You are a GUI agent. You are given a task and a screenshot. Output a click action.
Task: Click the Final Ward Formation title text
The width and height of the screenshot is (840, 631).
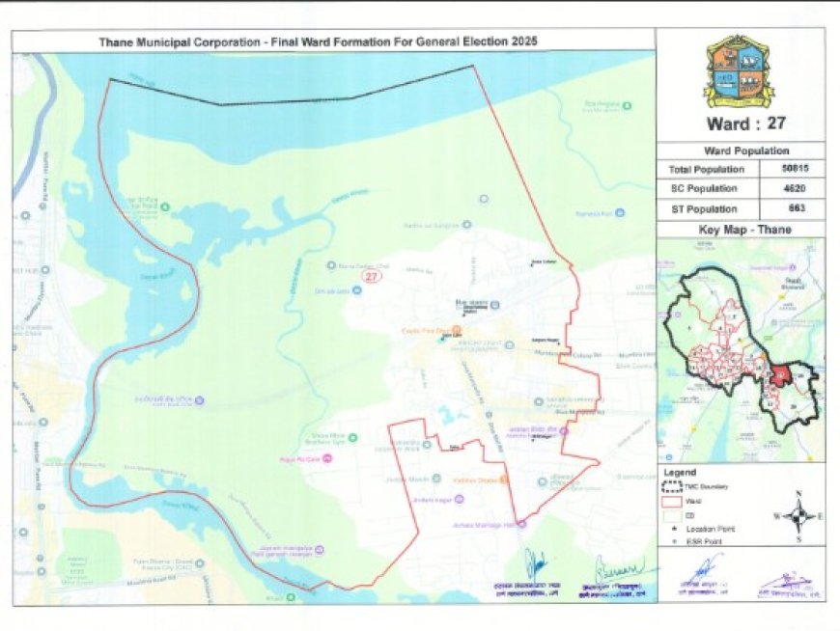[318, 42]
